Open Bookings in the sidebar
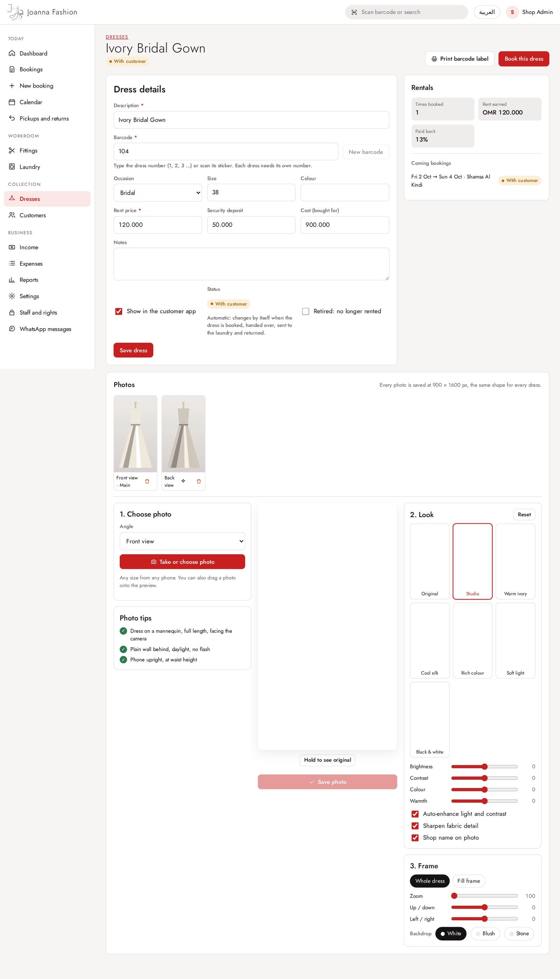The width and height of the screenshot is (560, 979). point(47,70)
